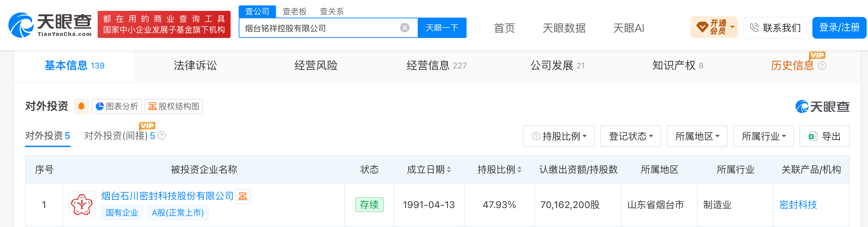This screenshot has width=868, height=227.
Task: Click 登录/注册 button
Action: pos(839,27)
